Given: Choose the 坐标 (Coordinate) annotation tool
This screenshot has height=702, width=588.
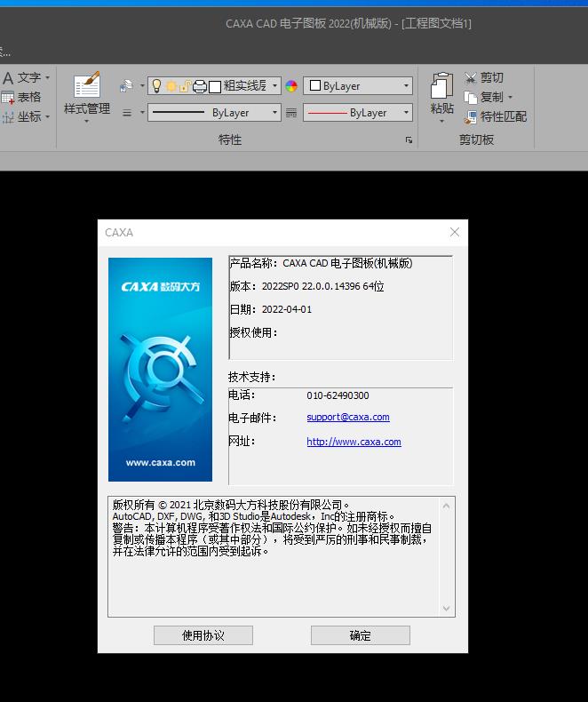Looking at the screenshot, I should [x=8, y=116].
